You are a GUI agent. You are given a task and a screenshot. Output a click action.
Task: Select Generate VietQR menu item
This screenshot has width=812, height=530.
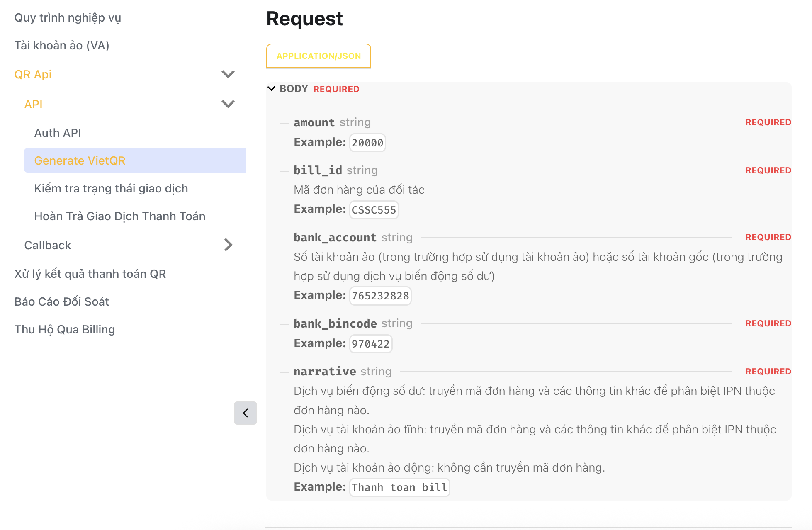(80, 160)
